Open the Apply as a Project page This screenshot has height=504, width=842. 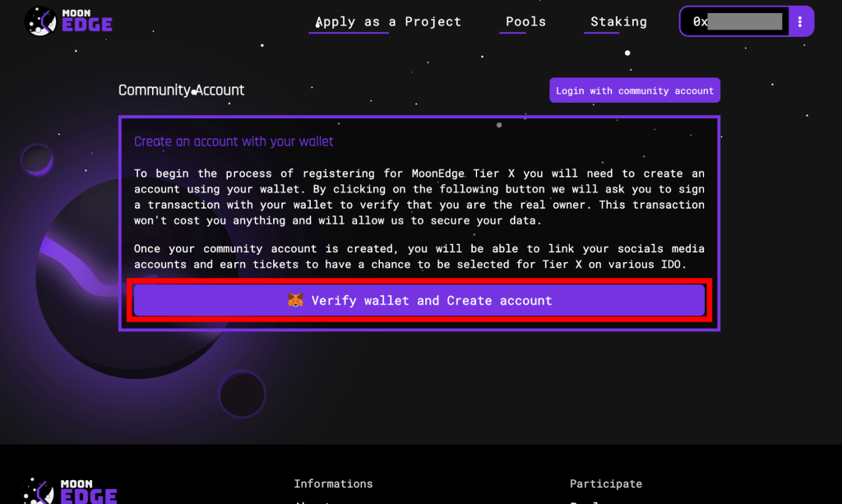388,21
